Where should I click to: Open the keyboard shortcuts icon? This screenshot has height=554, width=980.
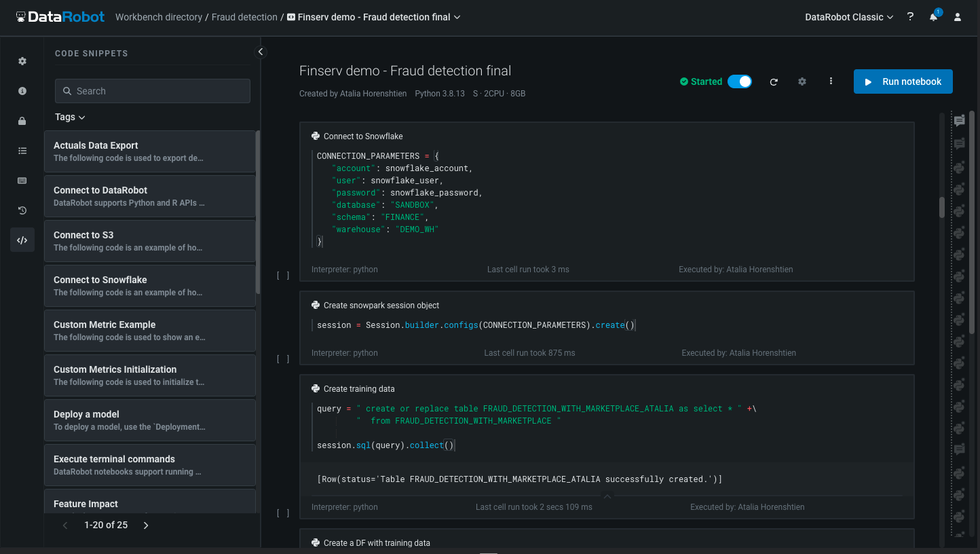pos(22,180)
